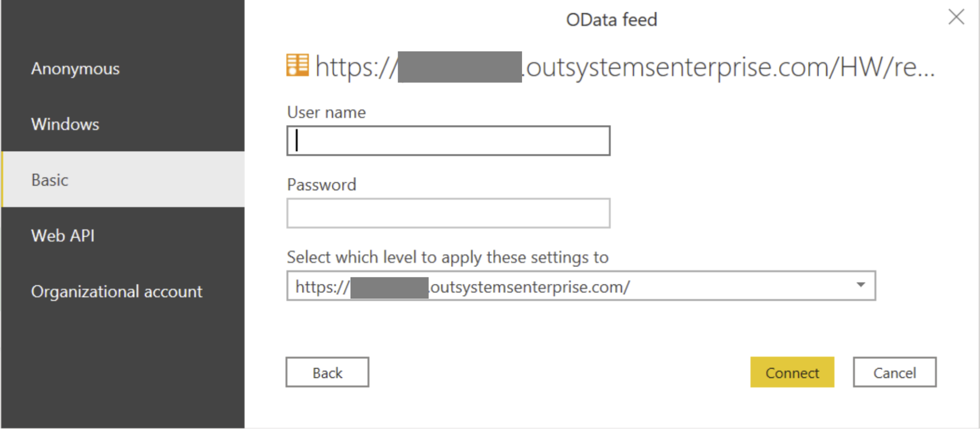Switch to Windows authentication
The height and width of the screenshot is (429, 980).
[x=65, y=124]
